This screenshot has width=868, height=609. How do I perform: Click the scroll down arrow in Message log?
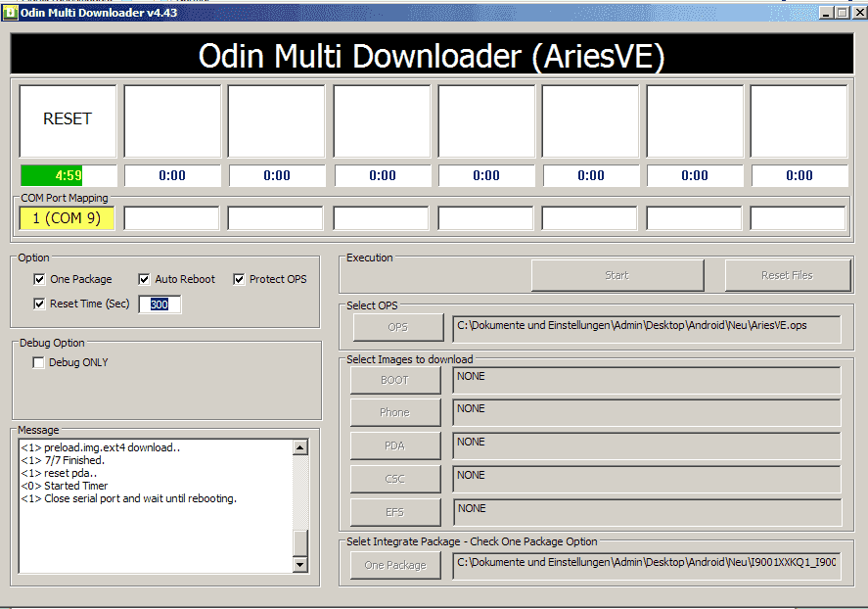tap(300, 565)
